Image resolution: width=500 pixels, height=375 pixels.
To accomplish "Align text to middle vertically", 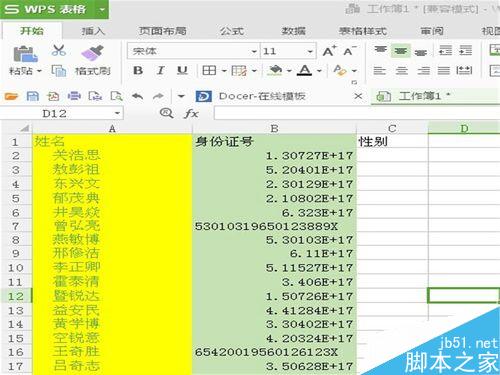I will [401, 51].
